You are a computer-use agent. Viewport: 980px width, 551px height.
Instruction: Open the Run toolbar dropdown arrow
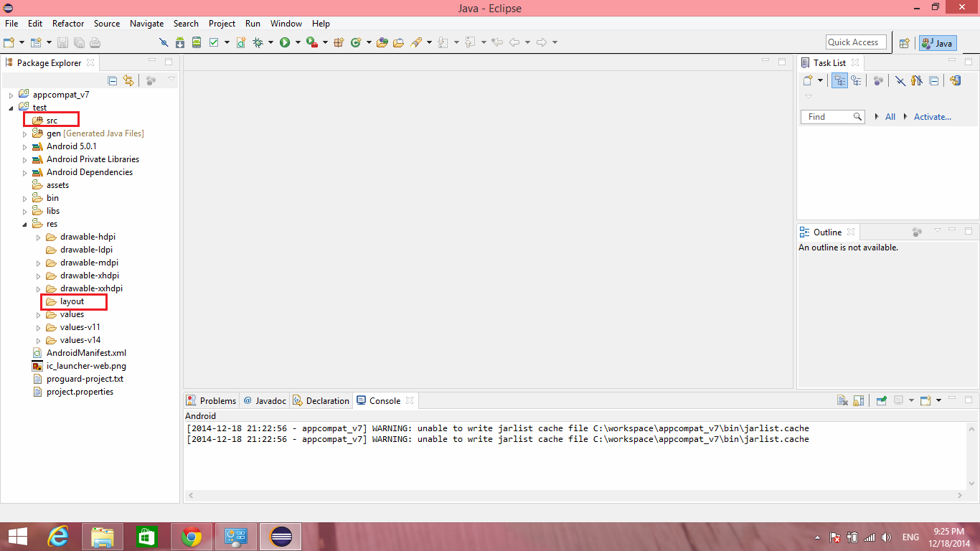[297, 42]
